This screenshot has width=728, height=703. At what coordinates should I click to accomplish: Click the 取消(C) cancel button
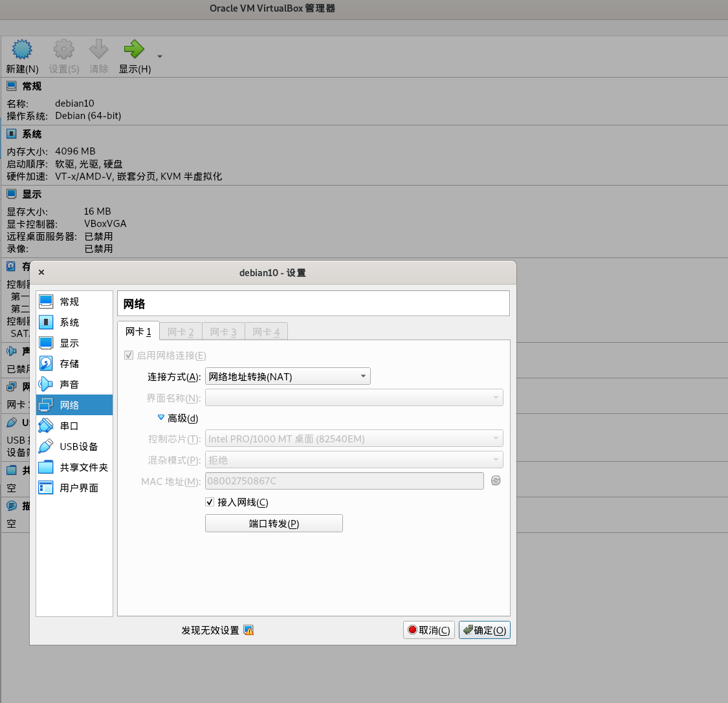point(429,630)
